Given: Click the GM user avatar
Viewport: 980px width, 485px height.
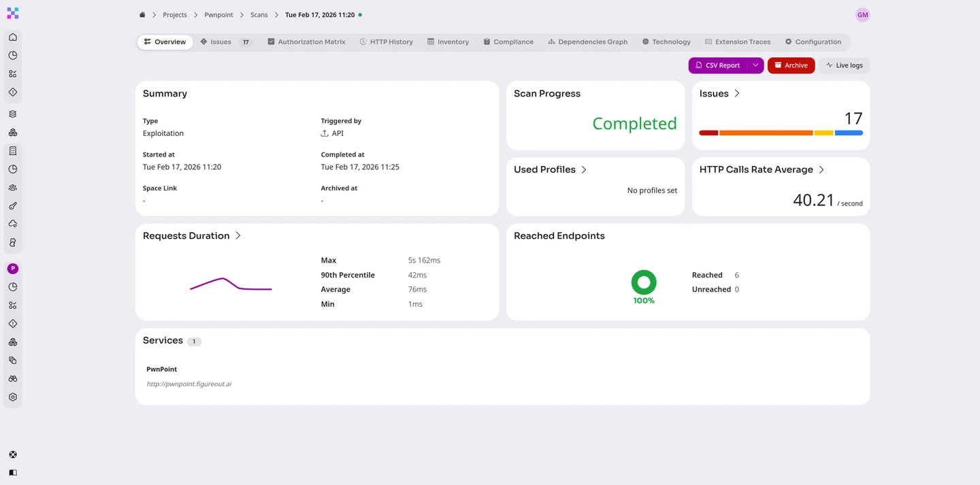Looking at the screenshot, I should click(x=862, y=15).
